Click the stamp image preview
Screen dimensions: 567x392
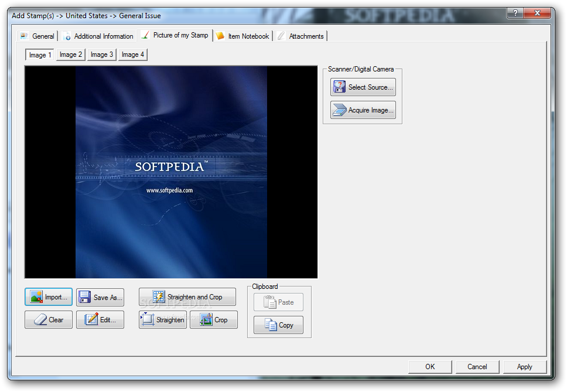pos(171,172)
